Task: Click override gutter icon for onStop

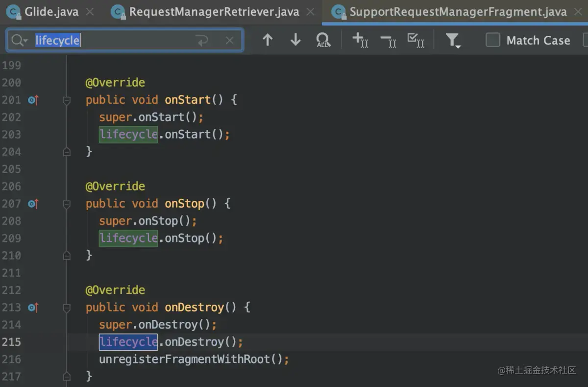Action: [33, 204]
